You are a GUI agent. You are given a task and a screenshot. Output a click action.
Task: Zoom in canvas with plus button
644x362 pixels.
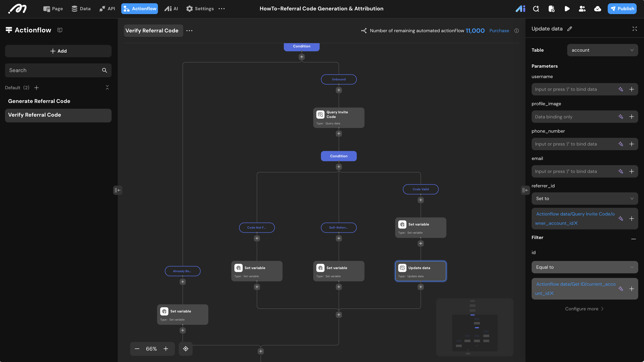tap(166, 349)
